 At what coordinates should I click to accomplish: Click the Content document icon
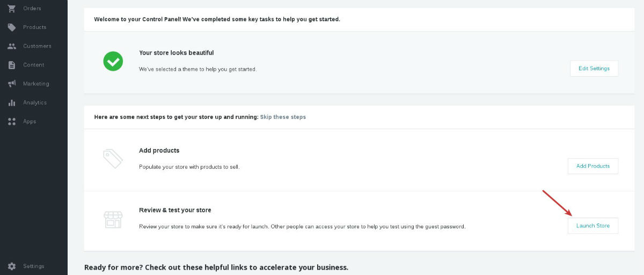click(12, 65)
